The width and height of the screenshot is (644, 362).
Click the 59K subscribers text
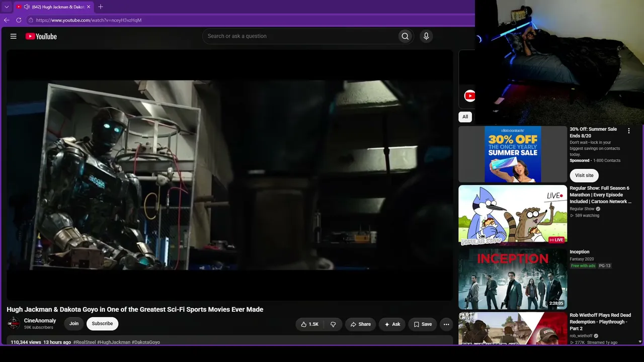click(x=39, y=328)
